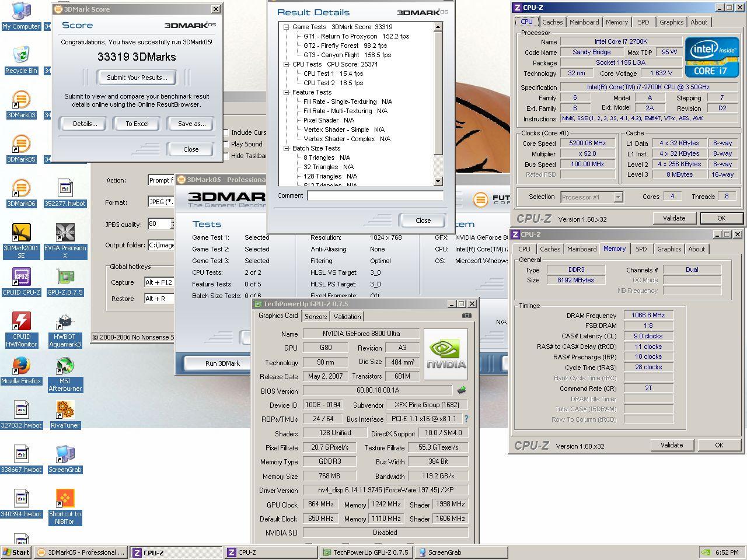Screen dimensions: 747x560
Task: Toggle the Hide Taskbar checkbox
Action: [226, 156]
